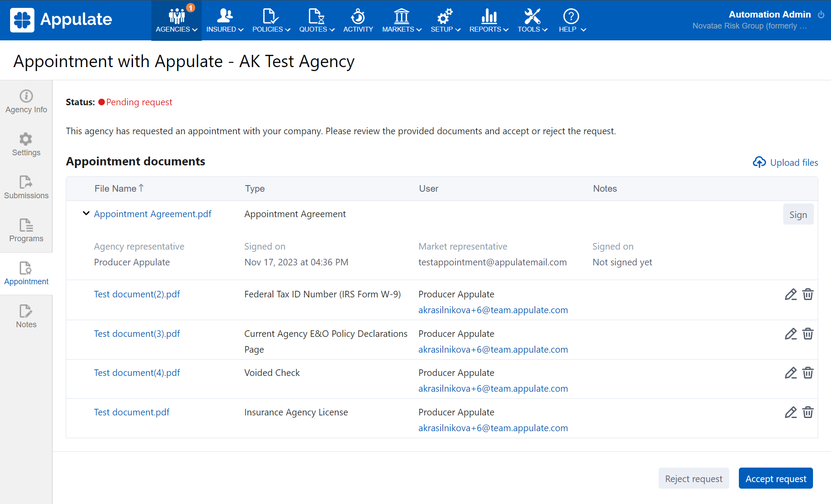Delete Test document.pdf using trash icon
This screenshot has width=831, height=504.
pyautogui.click(x=808, y=412)
